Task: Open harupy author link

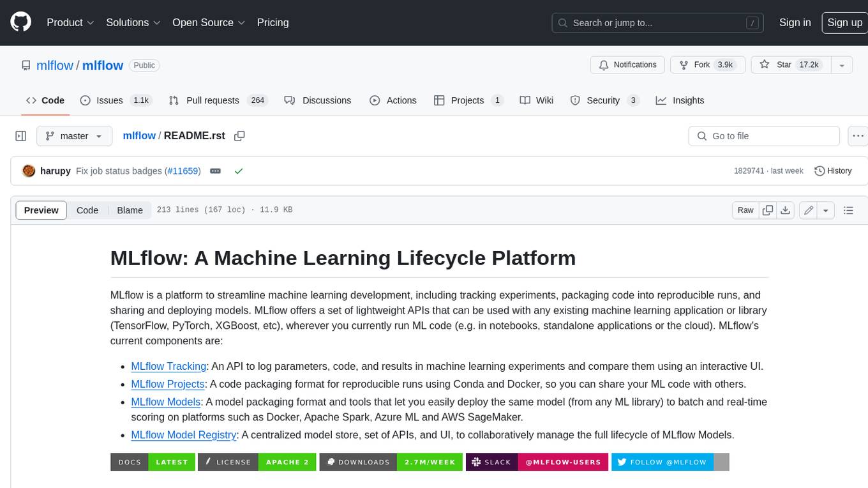Action: pyautogui.click(x=56, y=171)
